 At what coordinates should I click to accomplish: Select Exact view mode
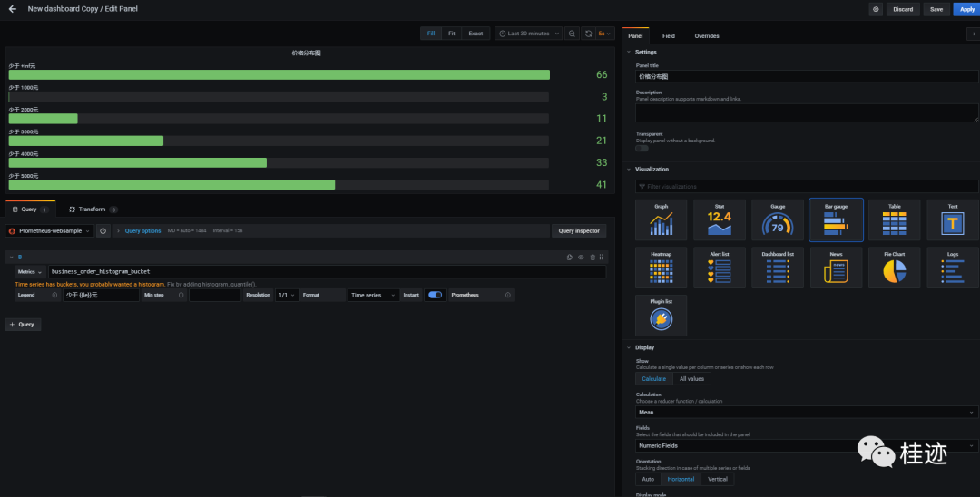(x=475, y=34)
